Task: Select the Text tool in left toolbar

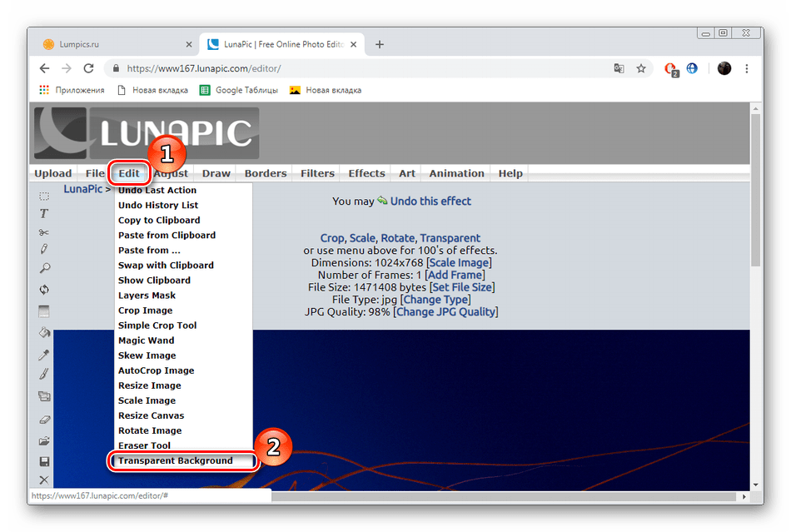Action: (44, 214)
